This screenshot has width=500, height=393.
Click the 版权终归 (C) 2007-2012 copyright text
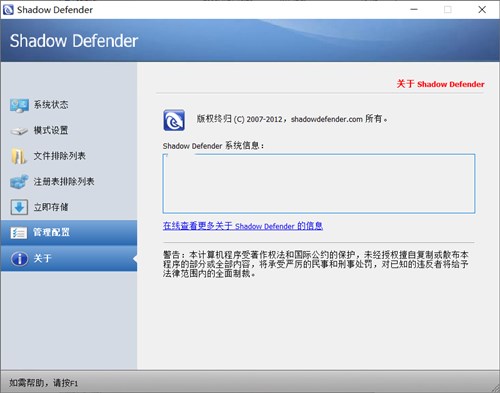292,119
